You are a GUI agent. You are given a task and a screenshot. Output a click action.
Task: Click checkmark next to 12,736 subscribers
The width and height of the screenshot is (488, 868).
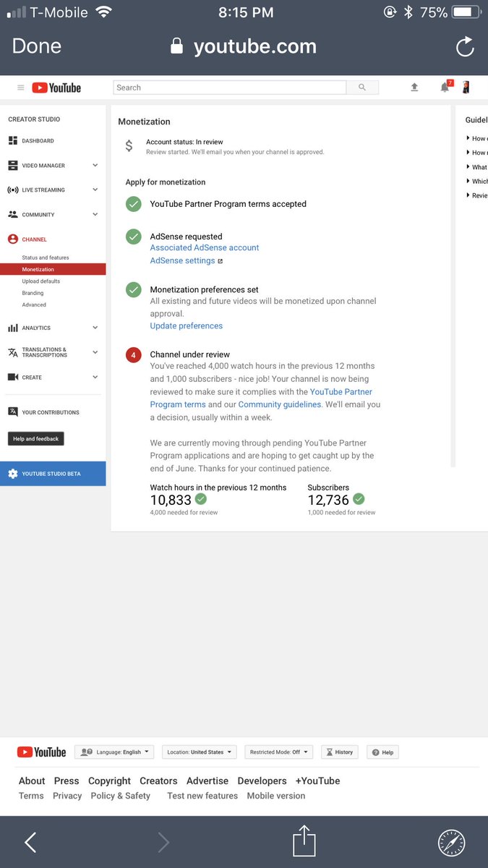coord(359,499)
